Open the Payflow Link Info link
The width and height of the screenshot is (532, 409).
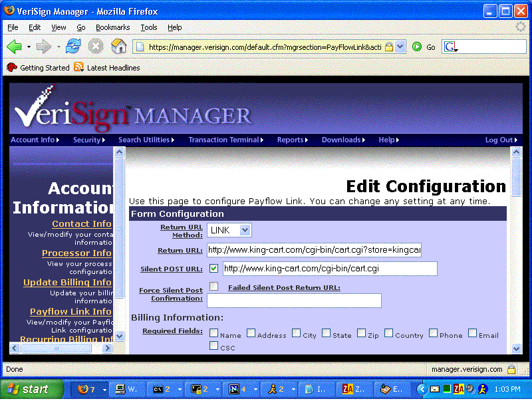coord(70,311)
